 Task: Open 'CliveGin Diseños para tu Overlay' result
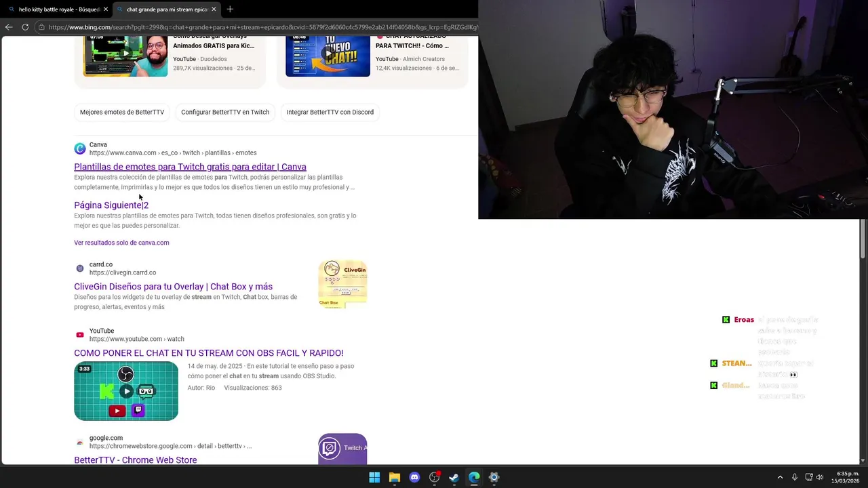tap(173, 287)
